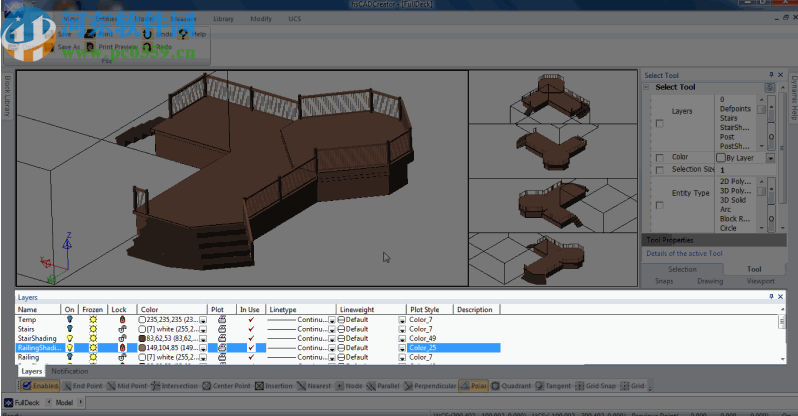Open Linetype dropdown for Temp layer

point(332,319)
